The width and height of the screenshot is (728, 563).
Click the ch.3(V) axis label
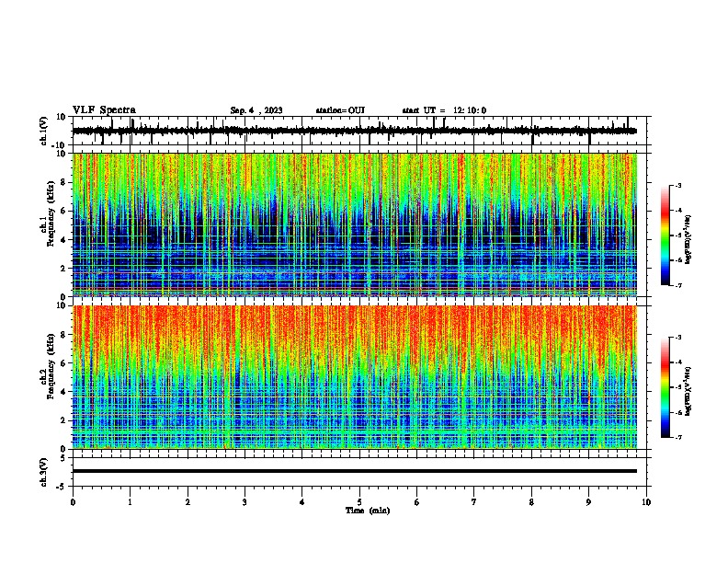(44, 472)
